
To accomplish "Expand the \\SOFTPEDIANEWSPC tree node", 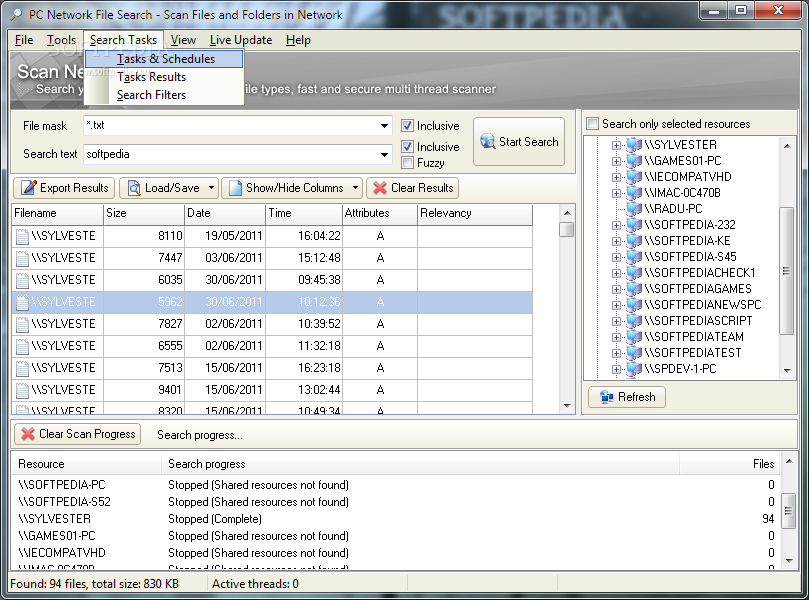I will click(616, 305).
